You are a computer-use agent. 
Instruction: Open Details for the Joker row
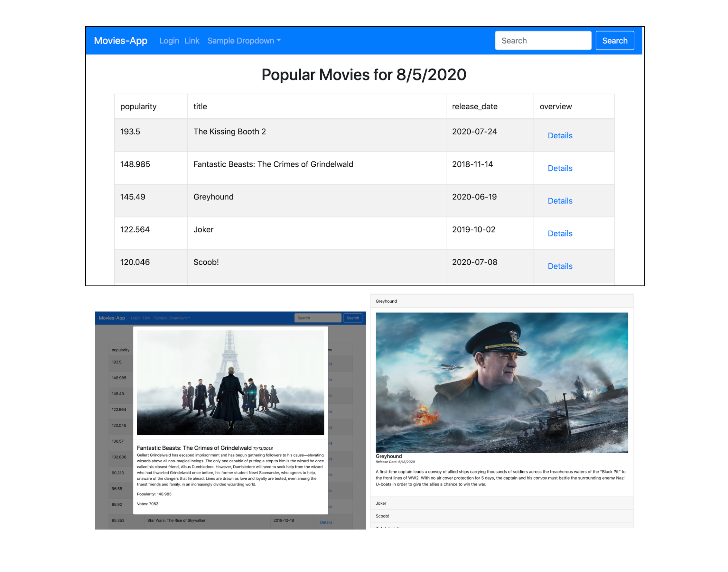pos(559,234)
